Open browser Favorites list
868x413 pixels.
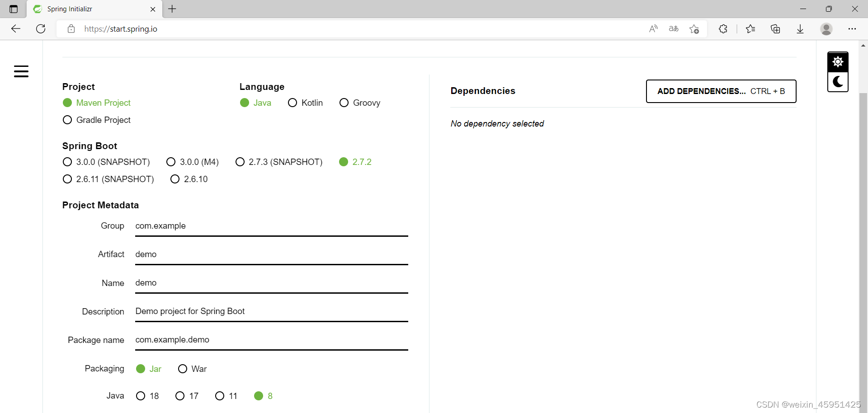[x=750, y=29]
